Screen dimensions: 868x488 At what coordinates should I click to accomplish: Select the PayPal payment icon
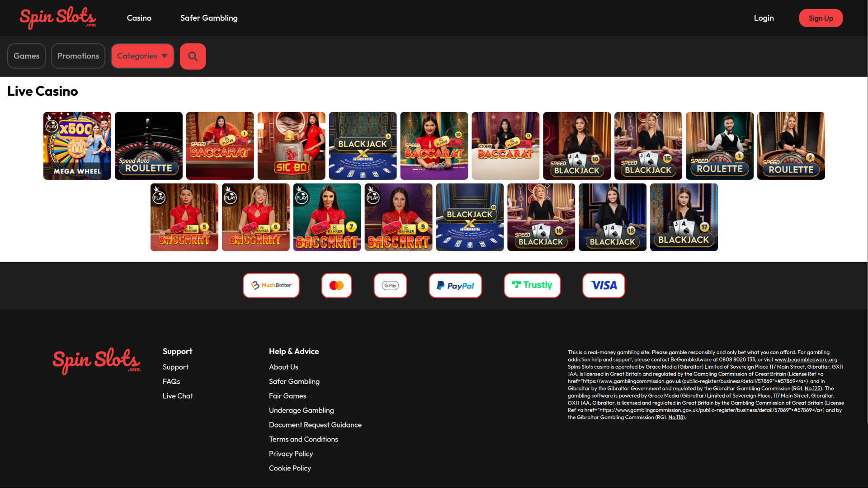pyautogui.click(x=455, y=286)
